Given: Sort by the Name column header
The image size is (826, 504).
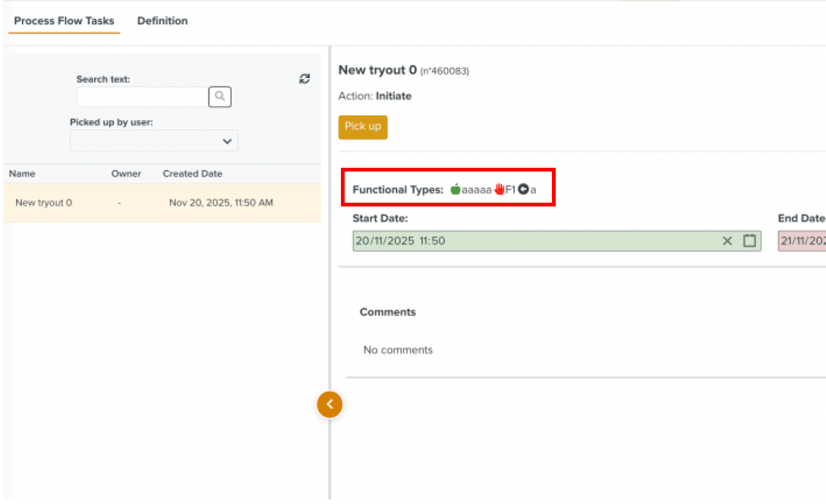Looking at the screenshot, I should pyautogui.click(x=22, y=174).
